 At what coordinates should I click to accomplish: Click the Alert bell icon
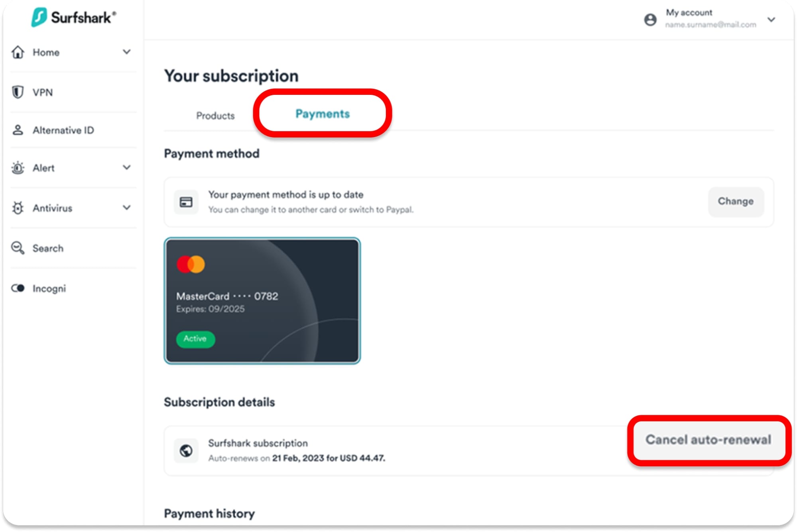point(18,168)
